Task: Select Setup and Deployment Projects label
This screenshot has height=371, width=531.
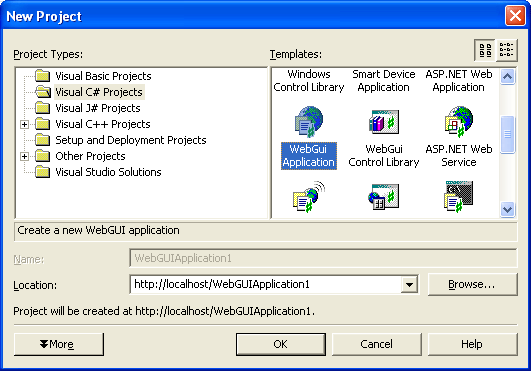Action: pyautogui.click(x=131, y=140)
